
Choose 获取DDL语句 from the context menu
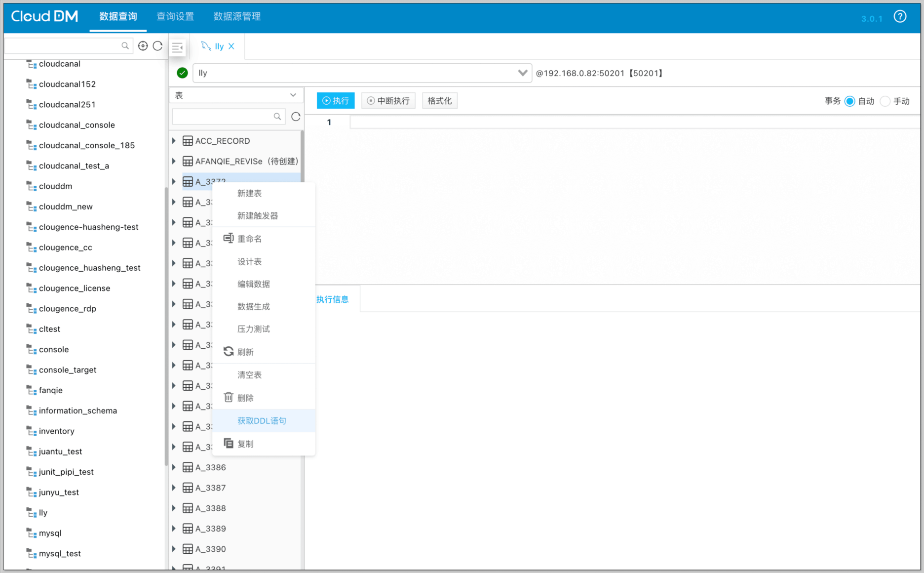(x=262, y=421)
